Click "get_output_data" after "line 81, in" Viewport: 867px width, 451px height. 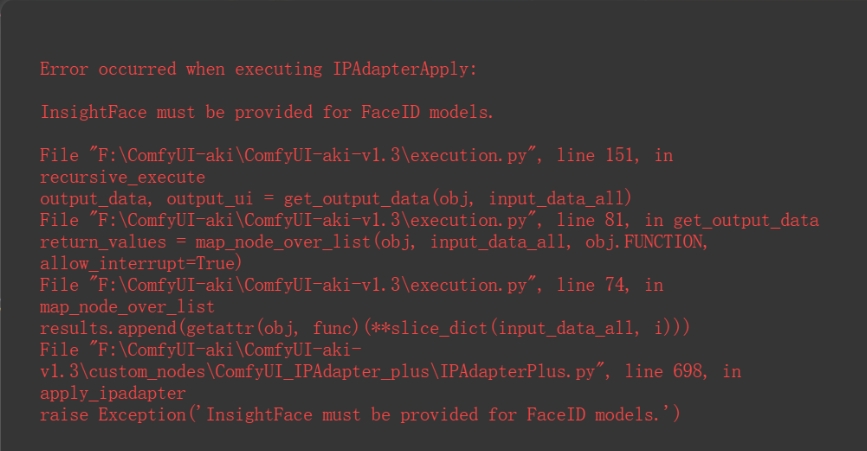pos(754,220)
